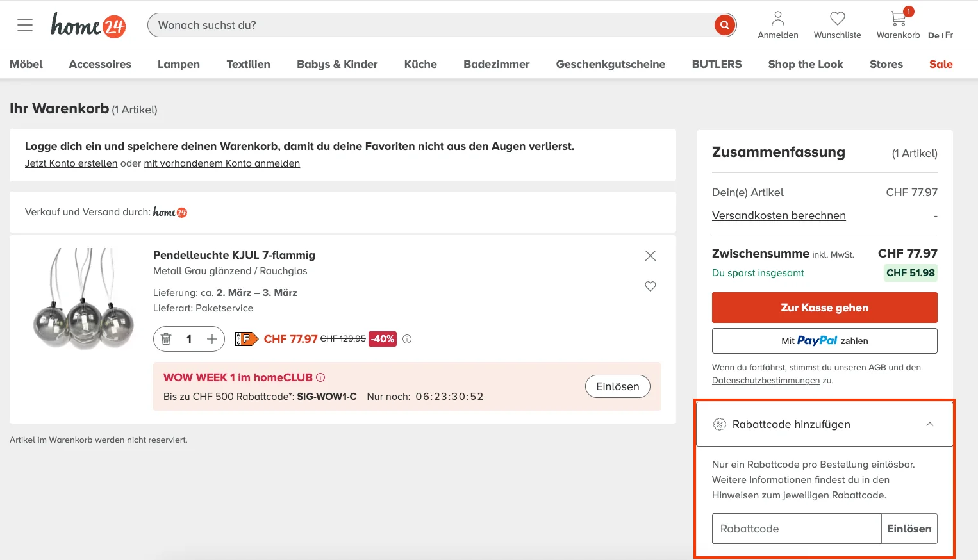This screenshot has height=560, width=978.
Task: Click the energy efficiency F label
Action: 247,338
